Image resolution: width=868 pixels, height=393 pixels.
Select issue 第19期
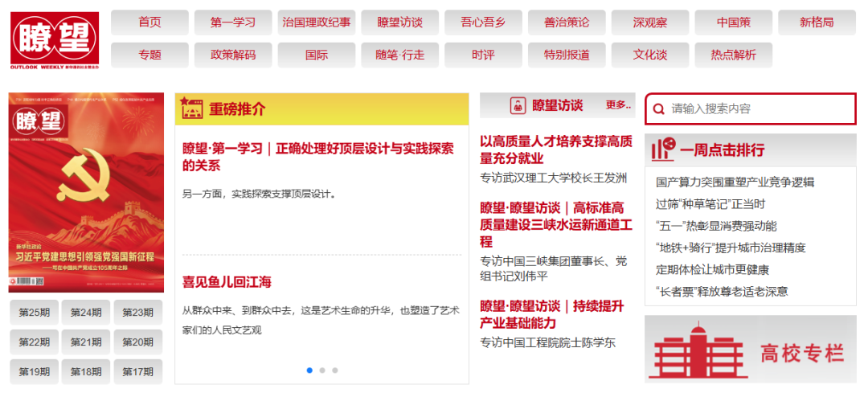[x=35, y=371]
